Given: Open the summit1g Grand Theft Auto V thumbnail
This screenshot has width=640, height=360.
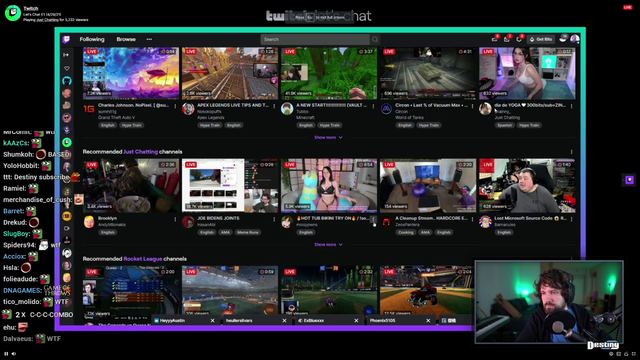Looking at the screenshot, I should point(131,73).
